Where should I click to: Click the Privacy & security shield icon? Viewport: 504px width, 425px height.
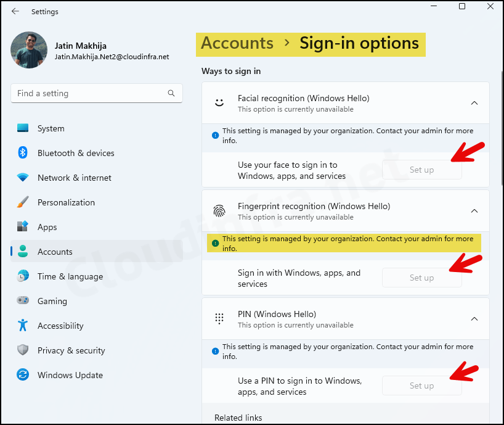pos(23,350)
